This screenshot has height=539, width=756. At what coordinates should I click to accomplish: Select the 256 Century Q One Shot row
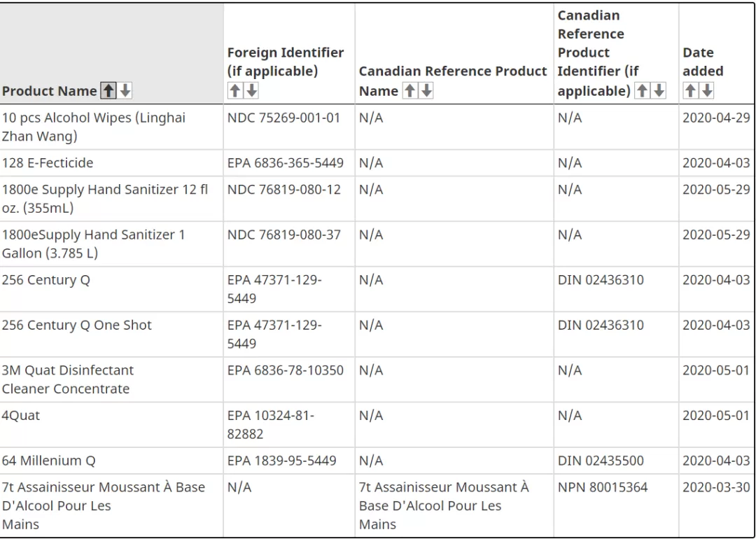click(x=377, y=335)
